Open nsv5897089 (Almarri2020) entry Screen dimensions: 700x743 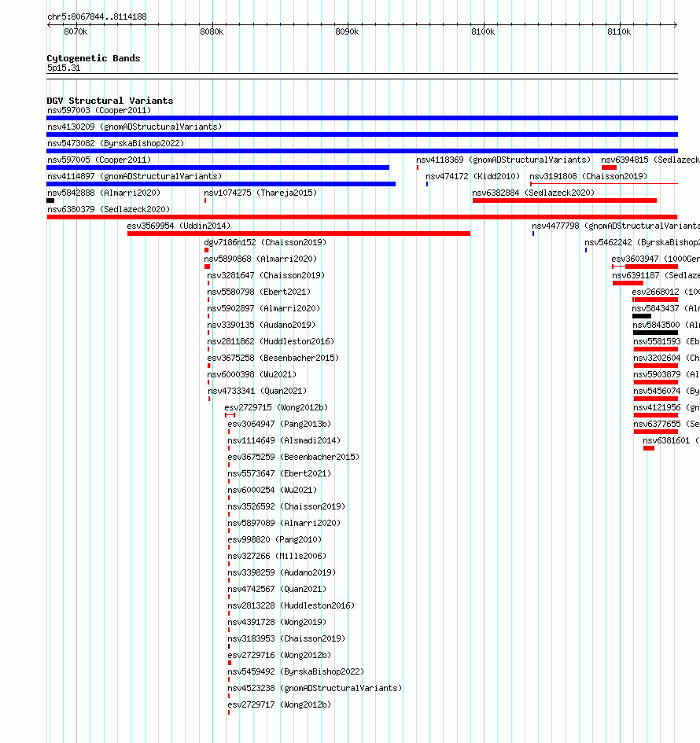pos(284,524)
